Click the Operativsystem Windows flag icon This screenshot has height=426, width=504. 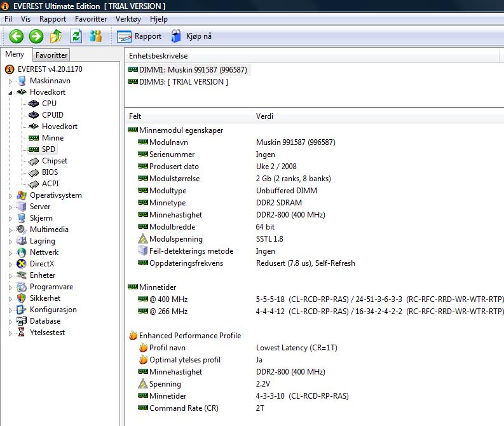22,195
